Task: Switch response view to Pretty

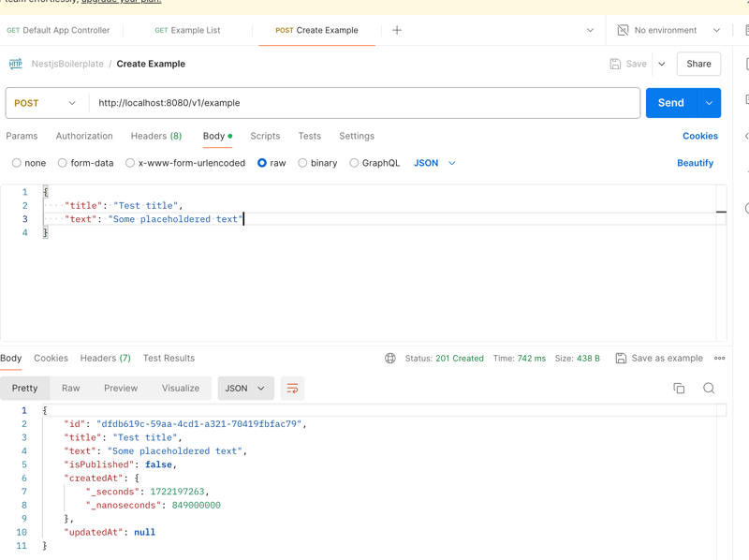Action: pos(25,388)
